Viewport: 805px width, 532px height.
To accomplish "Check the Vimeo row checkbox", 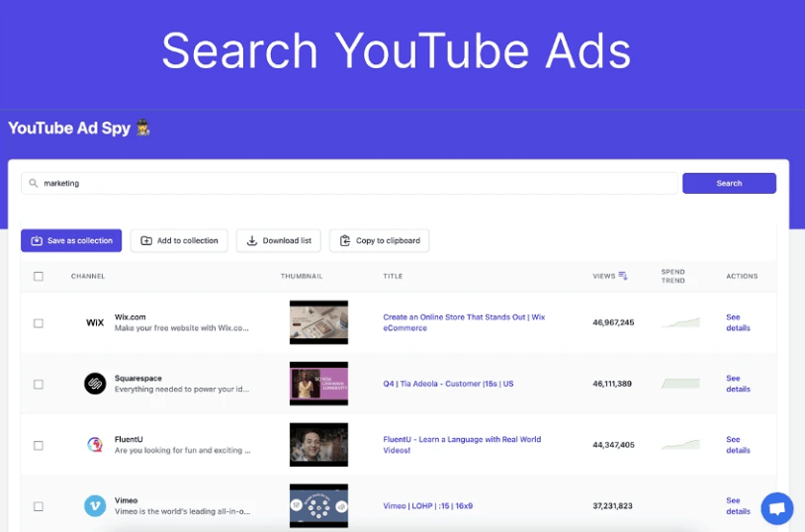I will coord(39,506).
